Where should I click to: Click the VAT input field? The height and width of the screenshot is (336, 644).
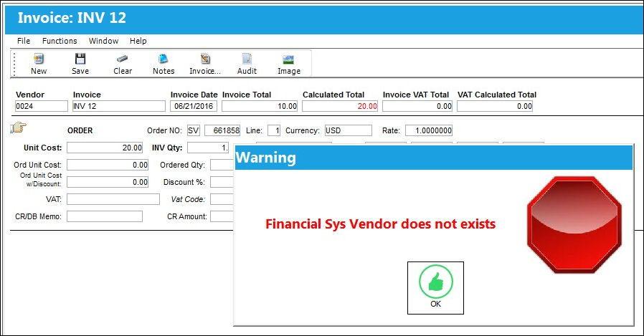pos(113,199)
